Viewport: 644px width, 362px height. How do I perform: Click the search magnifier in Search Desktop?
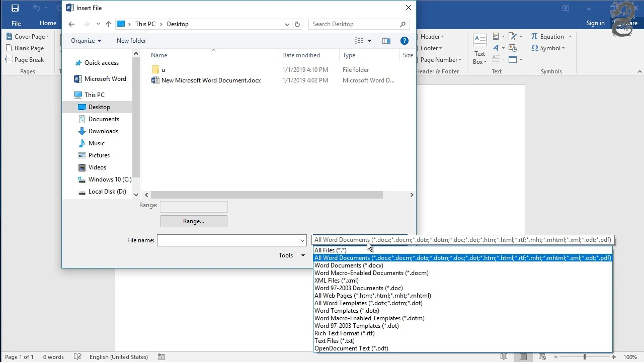403,24
